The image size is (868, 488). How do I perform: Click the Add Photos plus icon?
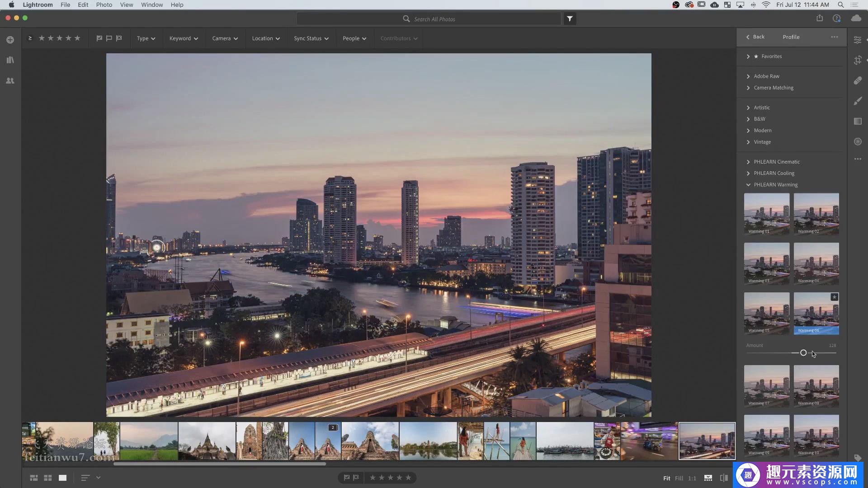point(10,40)
